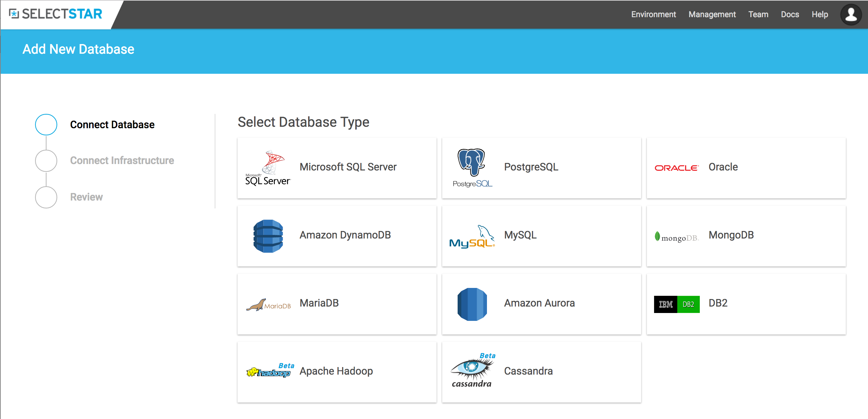Select the PostgreSQL elephant logo
Image resolution: width=868 pixels, height=419 pixels.
[x=472, y=168]
